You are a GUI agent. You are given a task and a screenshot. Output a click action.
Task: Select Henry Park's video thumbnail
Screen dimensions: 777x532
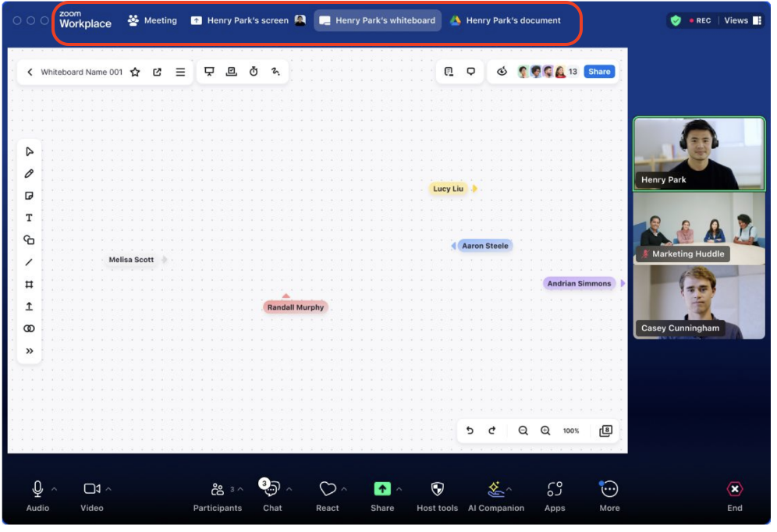coord(699,154)
